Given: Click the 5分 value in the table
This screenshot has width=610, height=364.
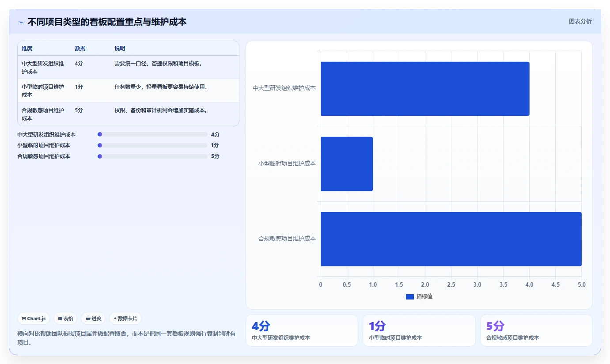Looking at the screenshot, I should (x=79, y=110).
